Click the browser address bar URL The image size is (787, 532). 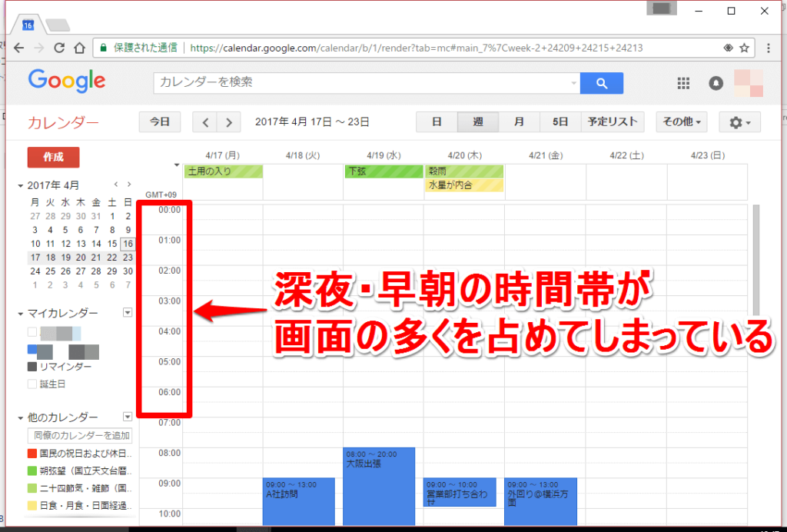pos(417,48)
